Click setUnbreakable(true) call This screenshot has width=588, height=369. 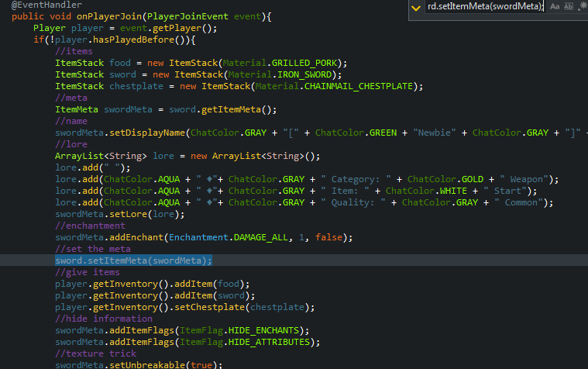[x=163, y=365]
